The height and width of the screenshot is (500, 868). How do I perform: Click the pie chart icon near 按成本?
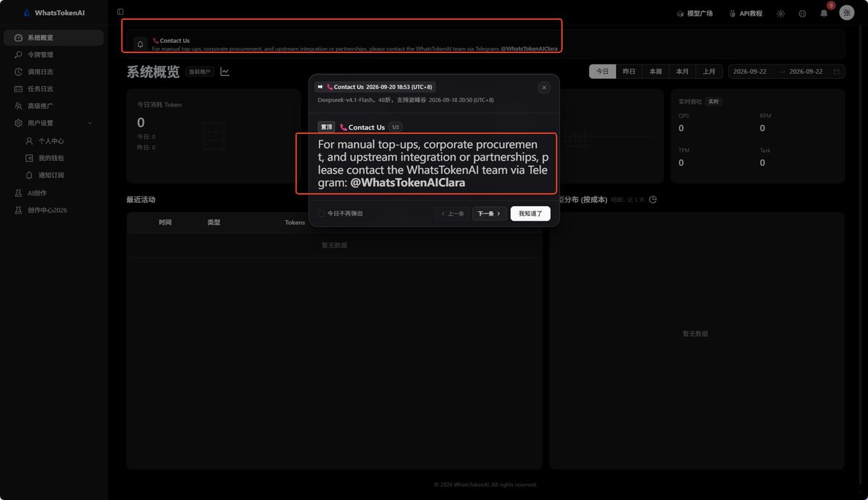652,199
